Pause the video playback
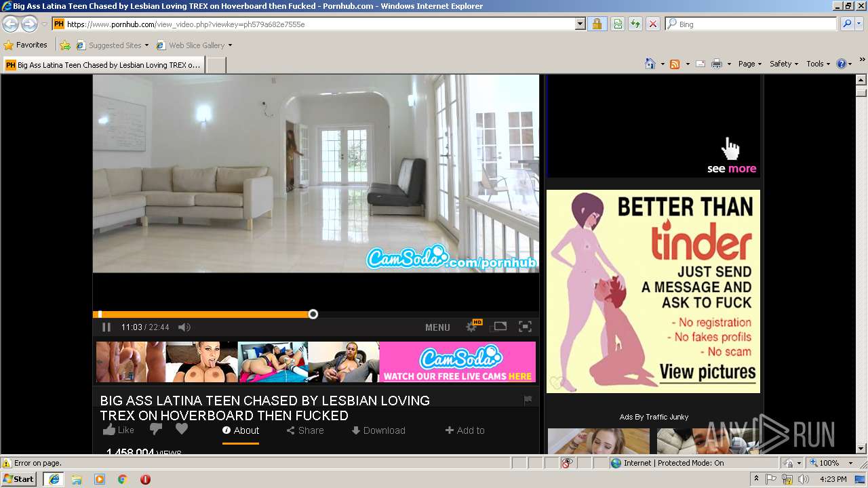 106,327
